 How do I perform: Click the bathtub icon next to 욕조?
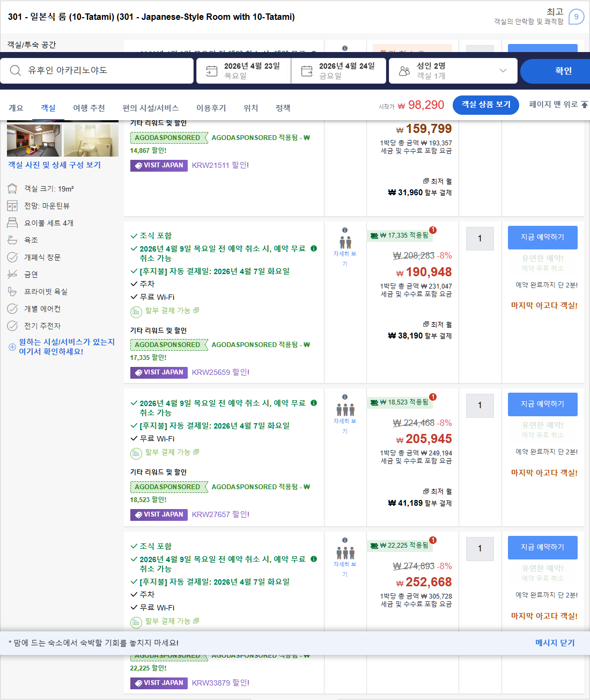coord(12,240)
